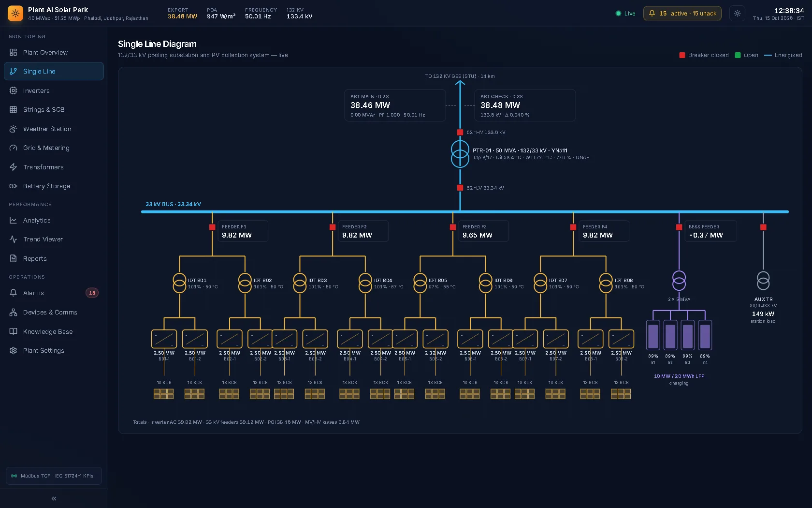Click the 33 kV BUS label
The width and height of the screenshot is (812, 508).
[x=173, y=204]
